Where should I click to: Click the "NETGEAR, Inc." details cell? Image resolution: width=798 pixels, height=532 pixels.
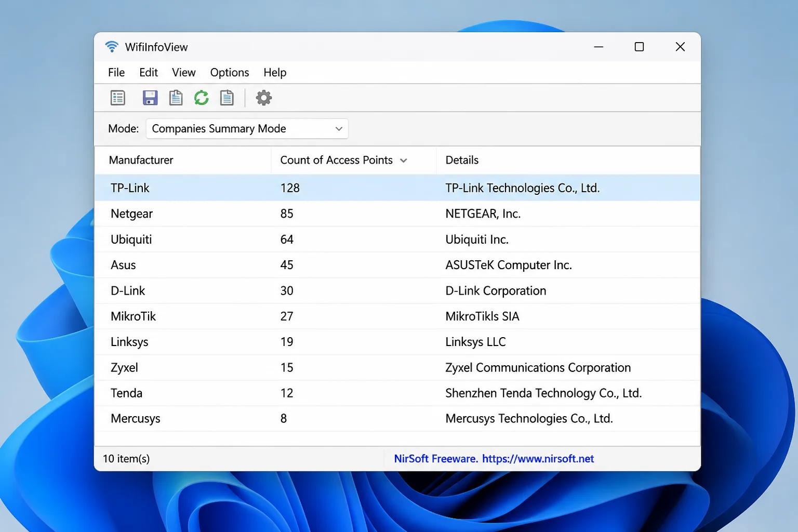(483, 214)
